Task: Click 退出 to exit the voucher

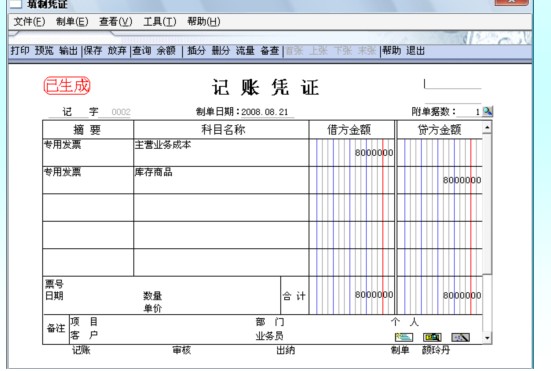Action: pyautogui.click(x=415, y=51)
